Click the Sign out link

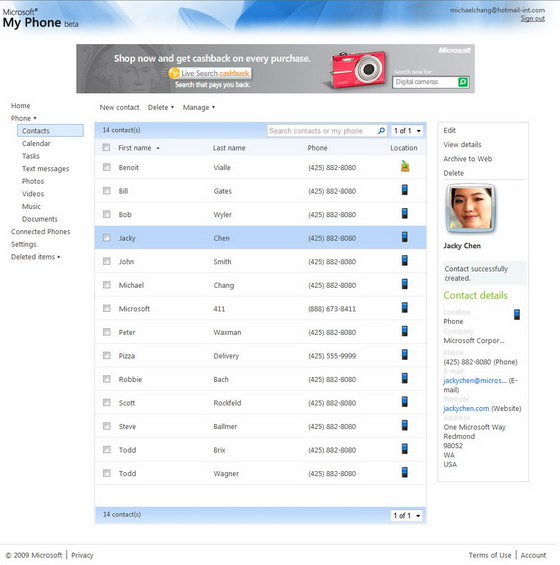533,18
